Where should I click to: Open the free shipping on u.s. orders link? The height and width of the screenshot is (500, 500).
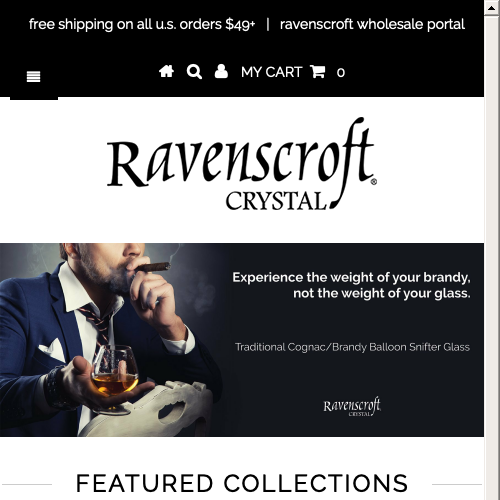coord(142,24)
